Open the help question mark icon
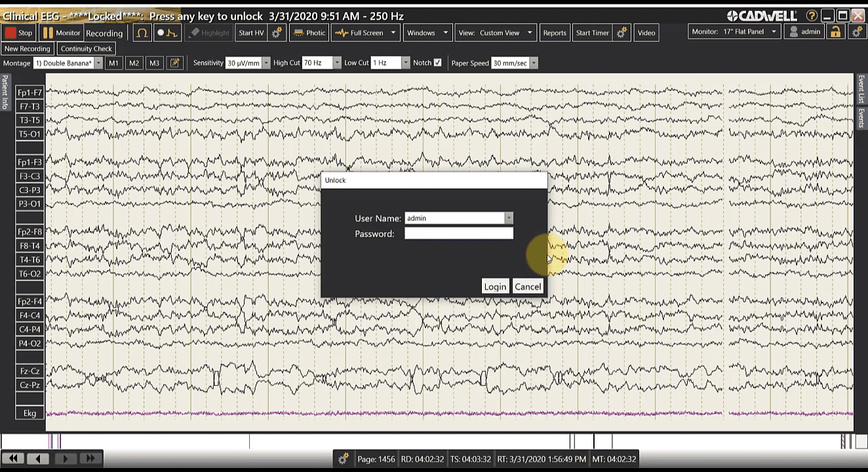 pos(812,16)
